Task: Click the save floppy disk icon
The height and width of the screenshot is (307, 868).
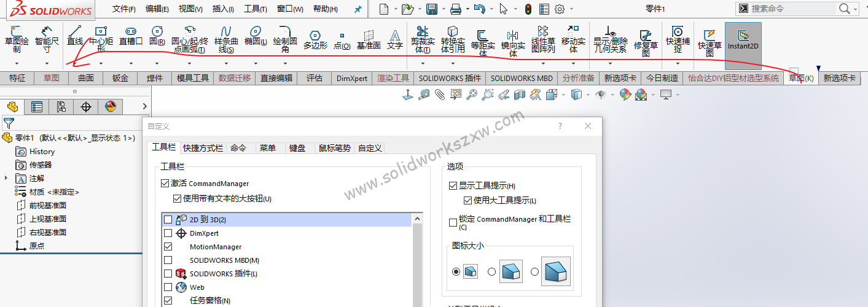Action: click(431, 9)
